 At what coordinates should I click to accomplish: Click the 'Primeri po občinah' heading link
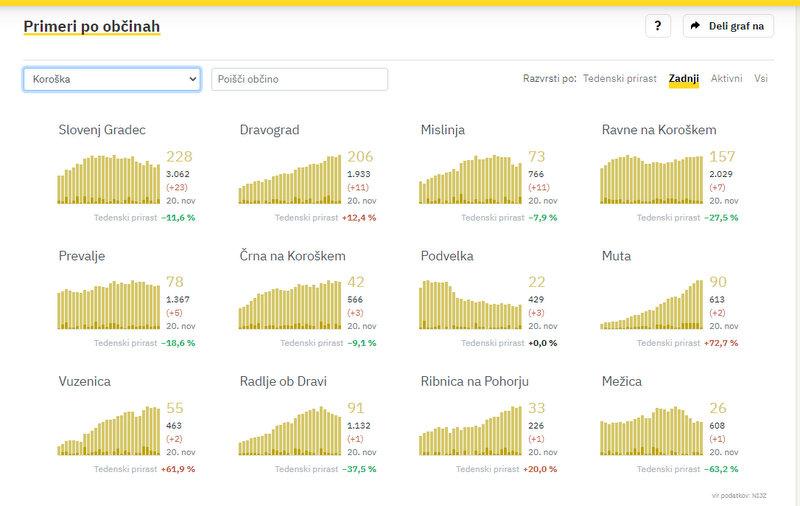[91, 26]
